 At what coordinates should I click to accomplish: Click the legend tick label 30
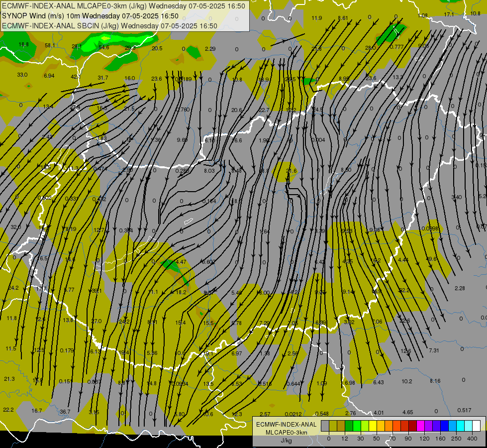click(360, 439)
